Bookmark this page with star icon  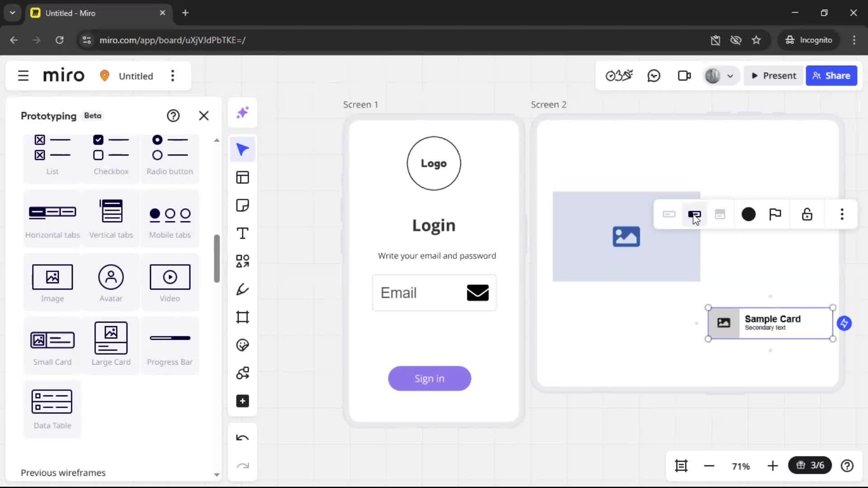tap(756, 40)
